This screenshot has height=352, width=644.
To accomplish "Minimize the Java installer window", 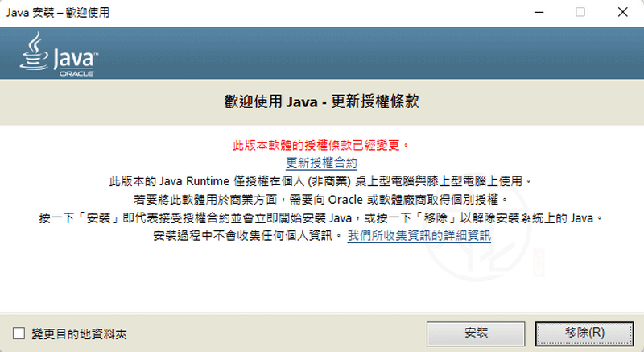I will [x=539, y=12].
